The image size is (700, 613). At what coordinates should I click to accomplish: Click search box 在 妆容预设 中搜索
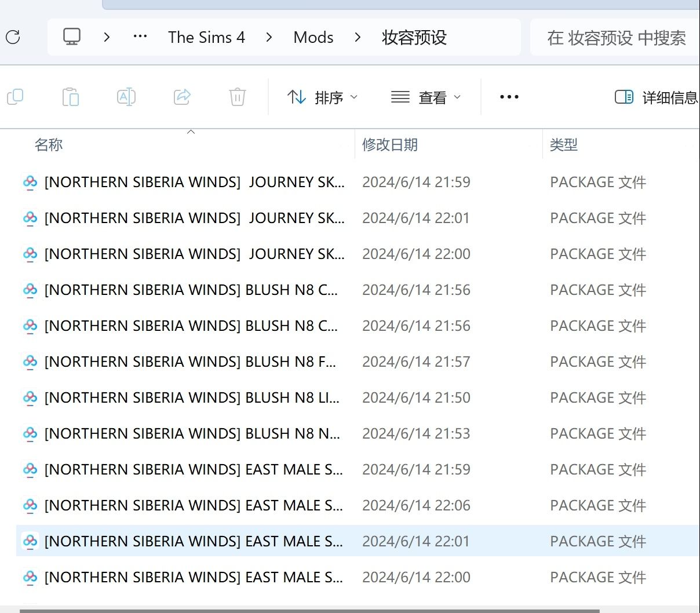click(x=616, y=38)
